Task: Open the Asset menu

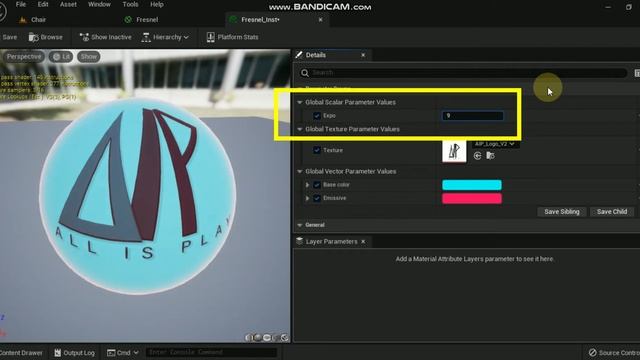Action: coord(68,4)
